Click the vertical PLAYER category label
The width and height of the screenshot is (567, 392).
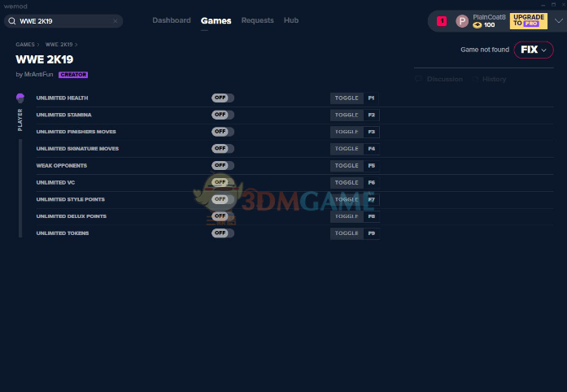[20, 120]
